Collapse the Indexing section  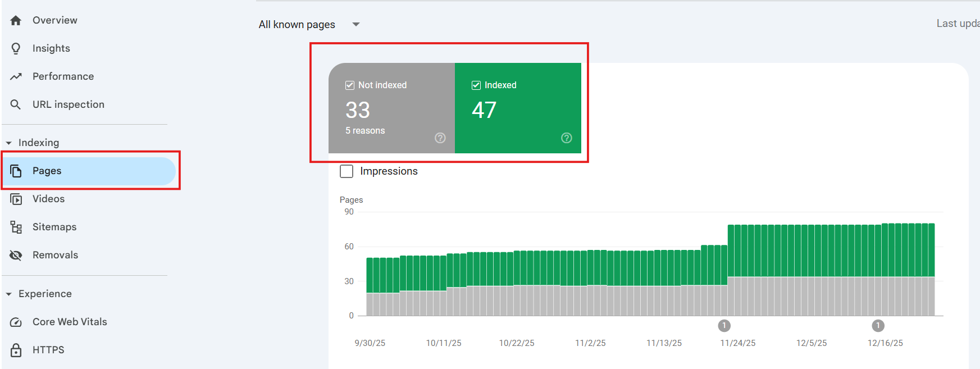9,143
